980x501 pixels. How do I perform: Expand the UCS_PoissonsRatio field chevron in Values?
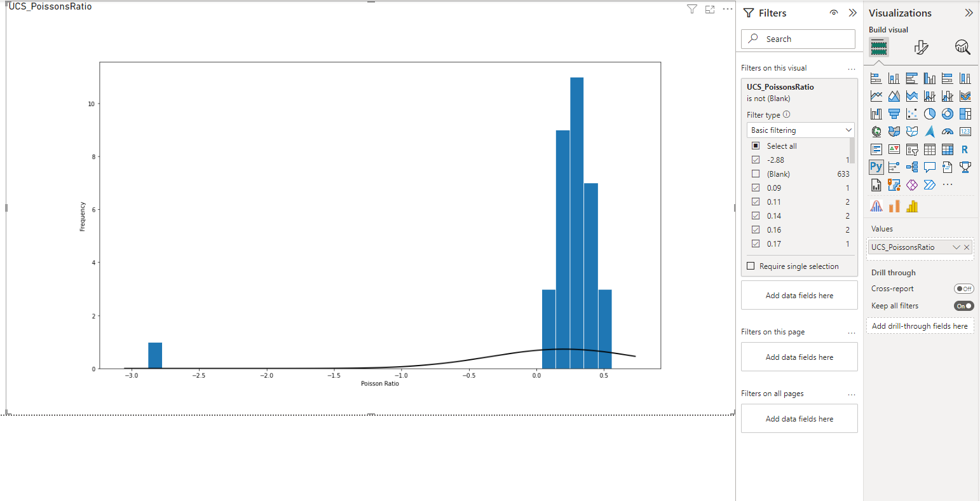(956, 247)
